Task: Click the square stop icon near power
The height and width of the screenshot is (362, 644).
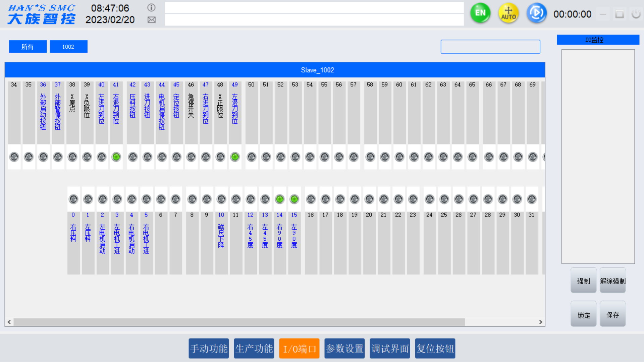Action: [619, 14]
